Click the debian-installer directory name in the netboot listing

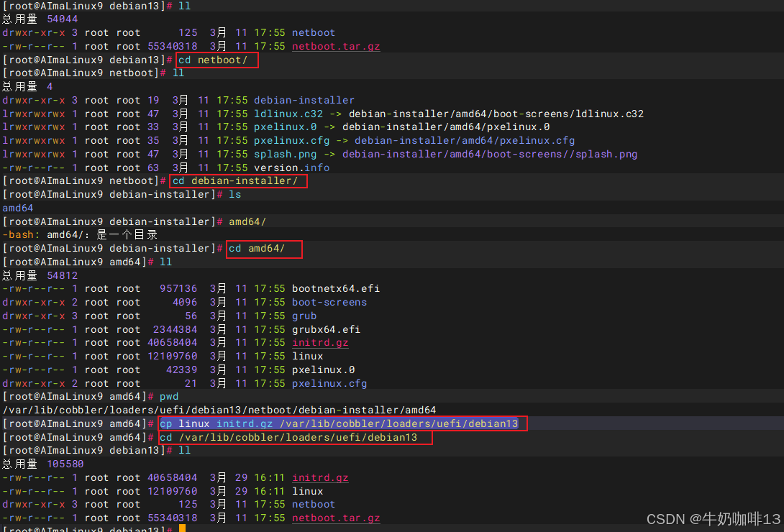tap(304, 101)
